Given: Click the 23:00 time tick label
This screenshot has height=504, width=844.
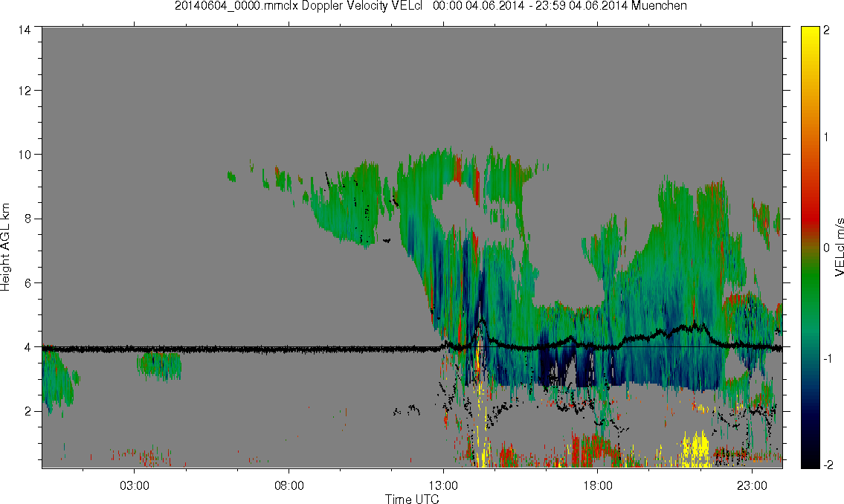Looking at the screenshot, I should [752, 485].
